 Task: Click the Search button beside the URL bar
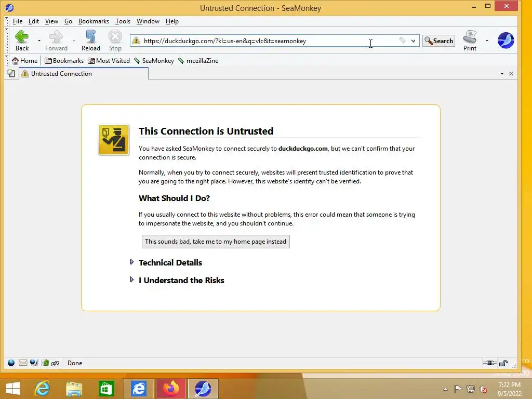pyautogui.click(x=438, y=41)
